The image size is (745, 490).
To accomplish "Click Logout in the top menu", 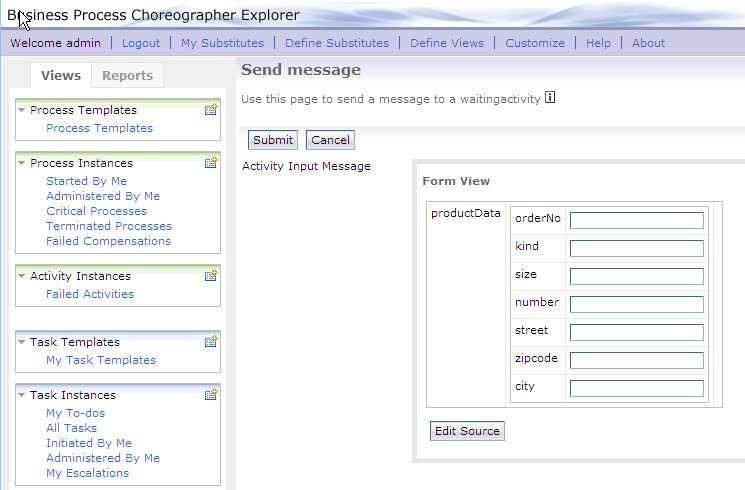I will pyautogui.click(x=141, y=43).
